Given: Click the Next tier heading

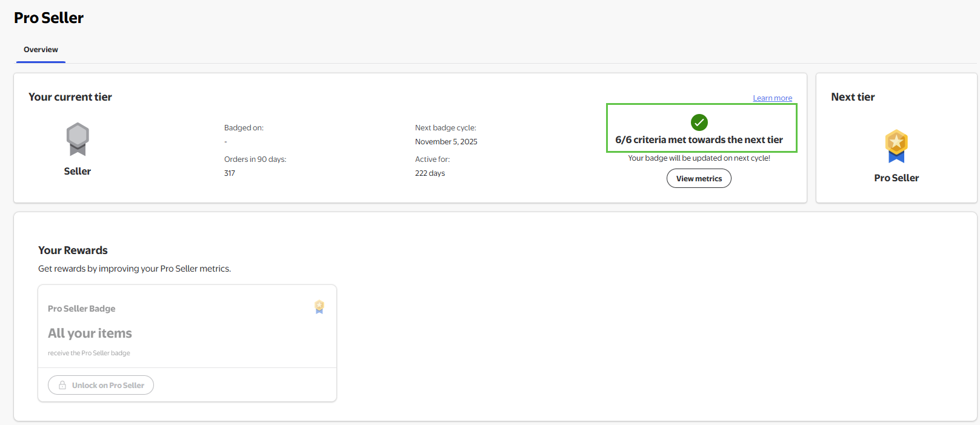Looking at the screenshot, I should pyautogui.click(x=853, y=97).
